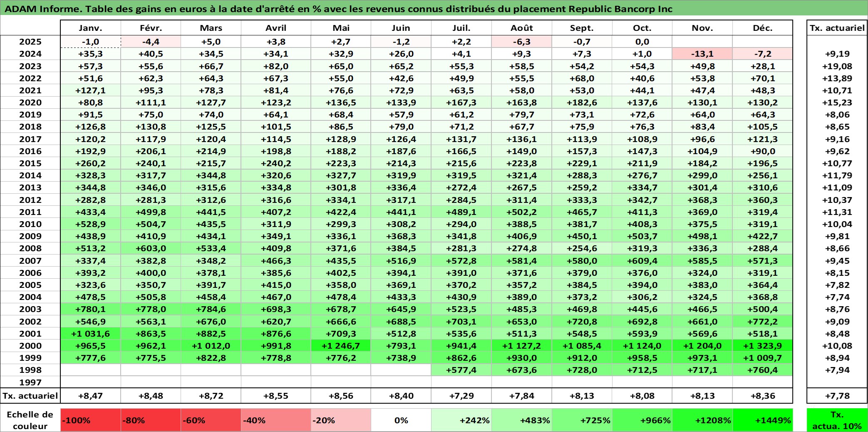Click the +784,6 cell for March 2003
Screen dimensions: 868x432
click(211, 309)
